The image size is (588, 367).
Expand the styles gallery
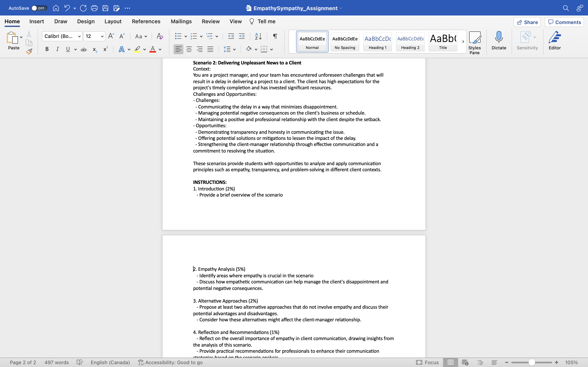[x=463, y=42]
